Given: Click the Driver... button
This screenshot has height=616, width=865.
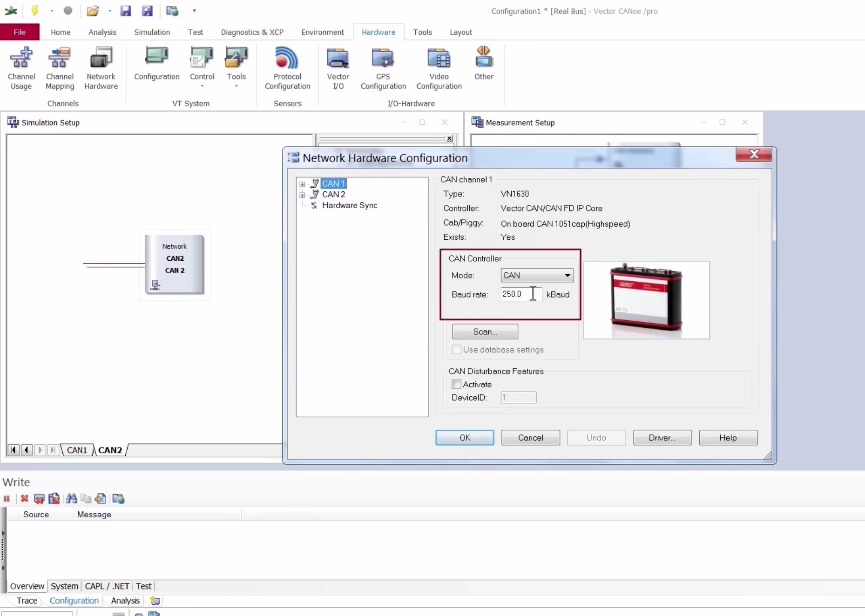Looking at the screenshot, I should (662, 438).
